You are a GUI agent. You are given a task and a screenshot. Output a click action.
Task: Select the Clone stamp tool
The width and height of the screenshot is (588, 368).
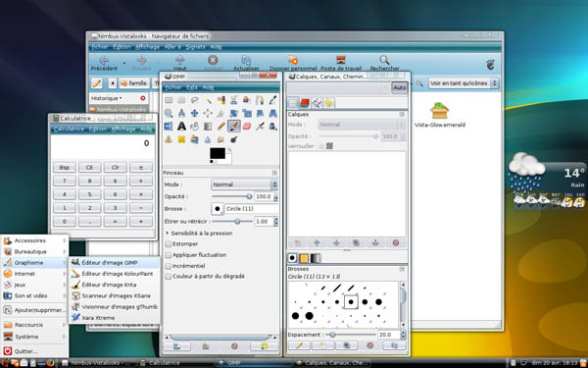point(169,139)
